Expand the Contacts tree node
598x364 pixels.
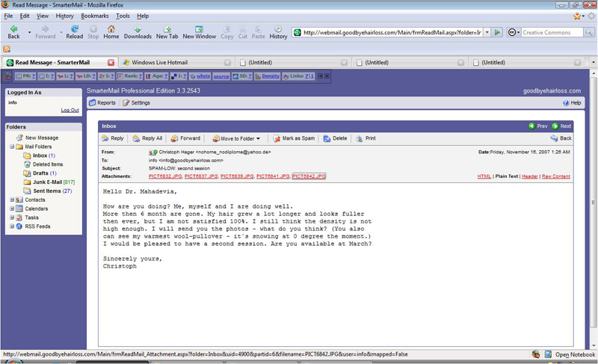[12, 200]
